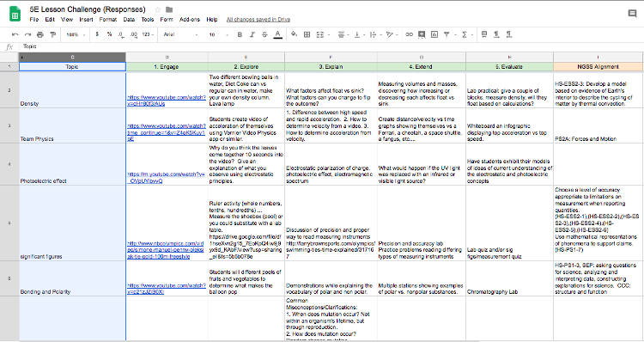Decrease decimal places
This screenshot has height=342, width=644.
[121, 35]
